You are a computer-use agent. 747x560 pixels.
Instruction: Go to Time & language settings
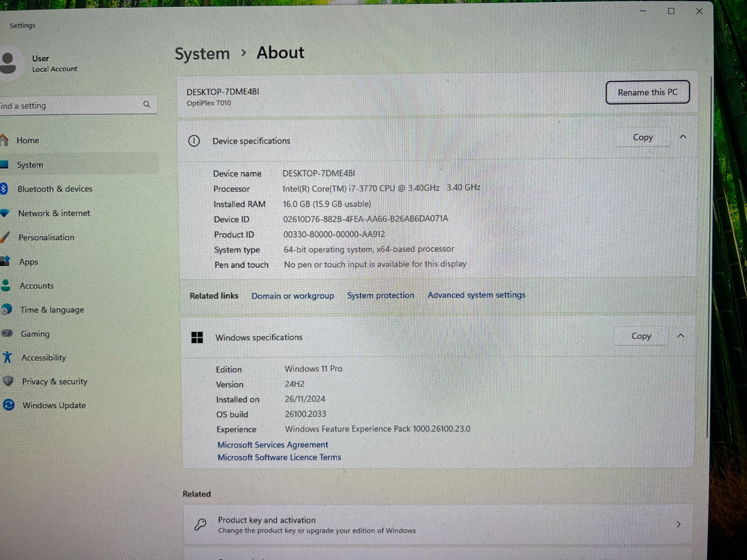pyautogui.click(x=52, y=310)
